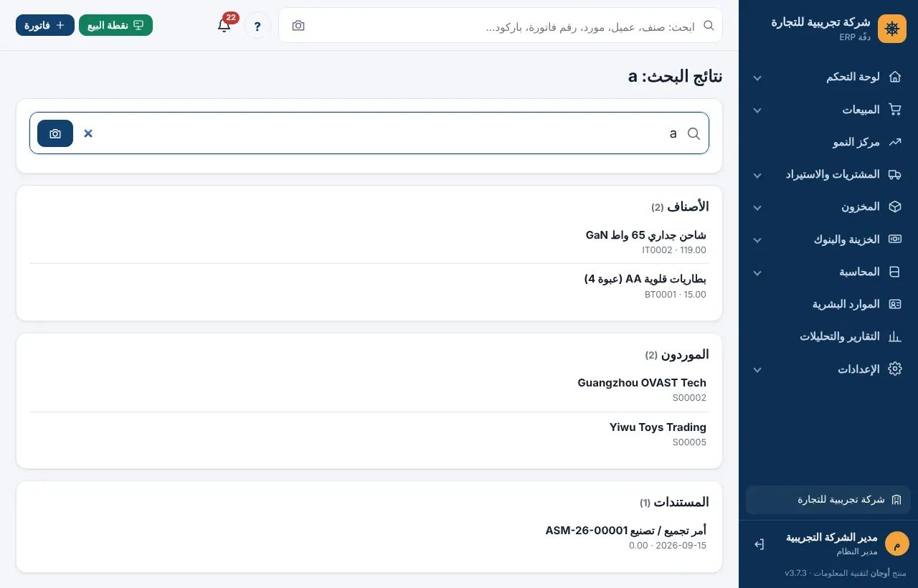Click the أوجان link in the footer
The height and width of the screenshot is (588, 918).
pyautogui.click(x=881, y=573)
